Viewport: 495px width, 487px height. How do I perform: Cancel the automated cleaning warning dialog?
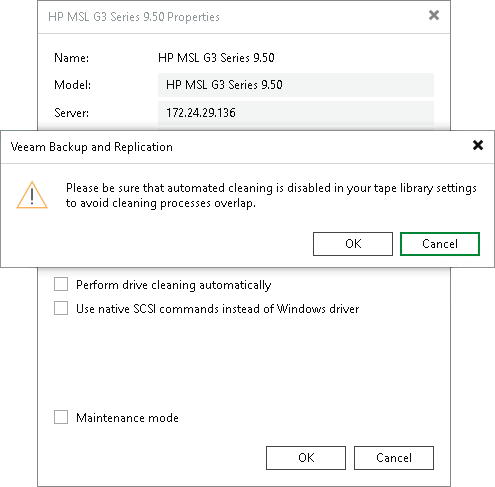pos(440,244)
